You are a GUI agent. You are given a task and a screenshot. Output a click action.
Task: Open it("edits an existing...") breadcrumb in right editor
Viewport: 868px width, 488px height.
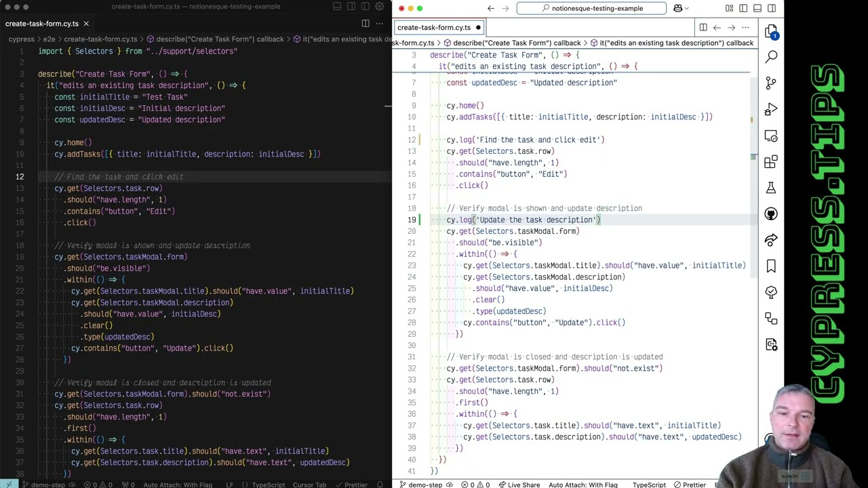pos(671,43)
